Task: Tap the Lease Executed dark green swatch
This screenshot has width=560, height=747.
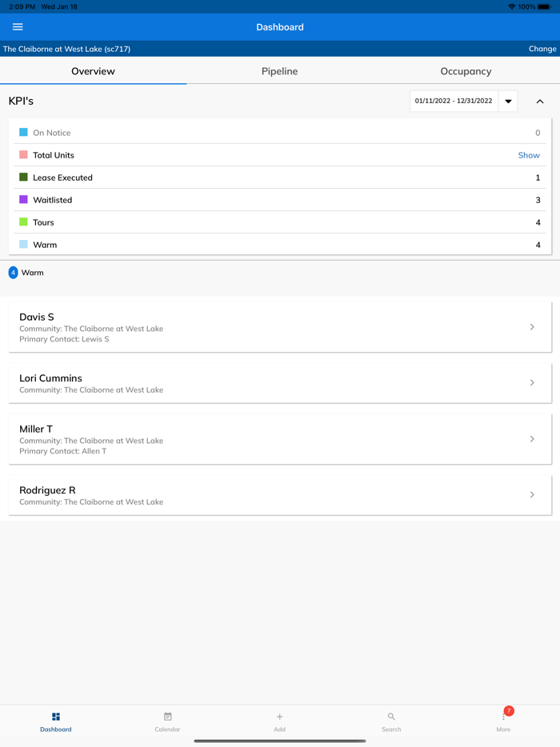Action: [x=23, y=178]
